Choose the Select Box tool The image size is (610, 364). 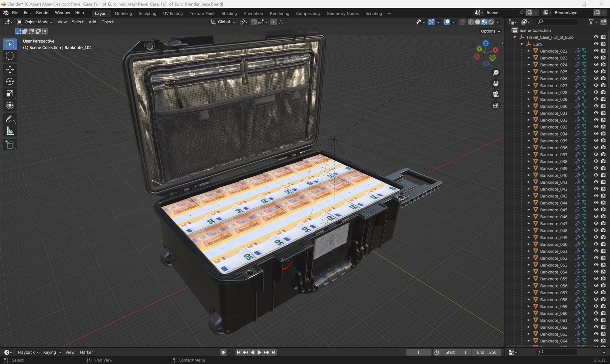tap(10, 44)
